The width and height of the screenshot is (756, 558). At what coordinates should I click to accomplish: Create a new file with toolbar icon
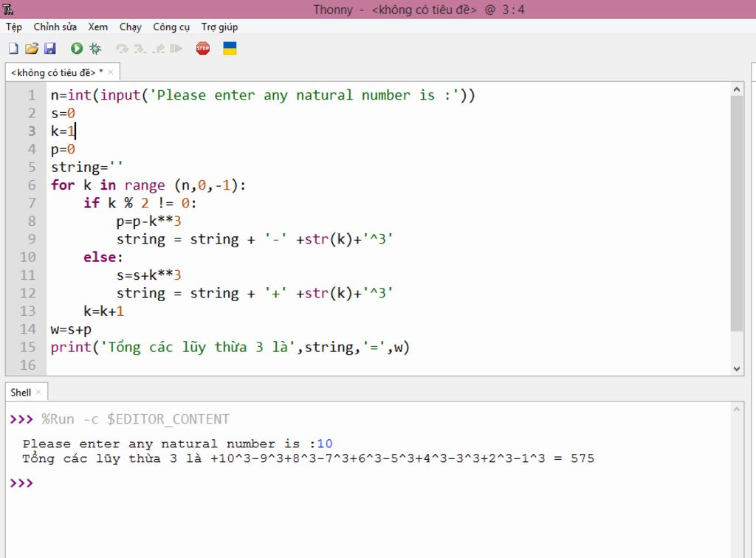tap(13, 49)
